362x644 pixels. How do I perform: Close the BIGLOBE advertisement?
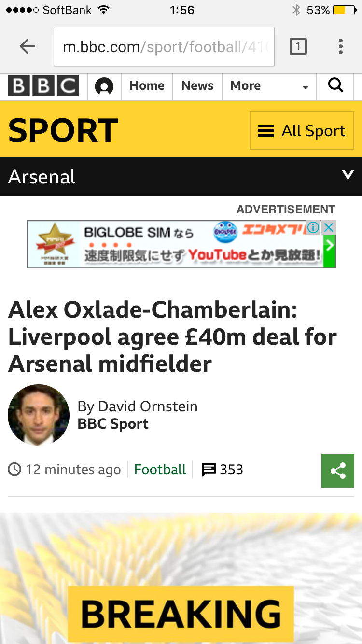pos(329,227)
